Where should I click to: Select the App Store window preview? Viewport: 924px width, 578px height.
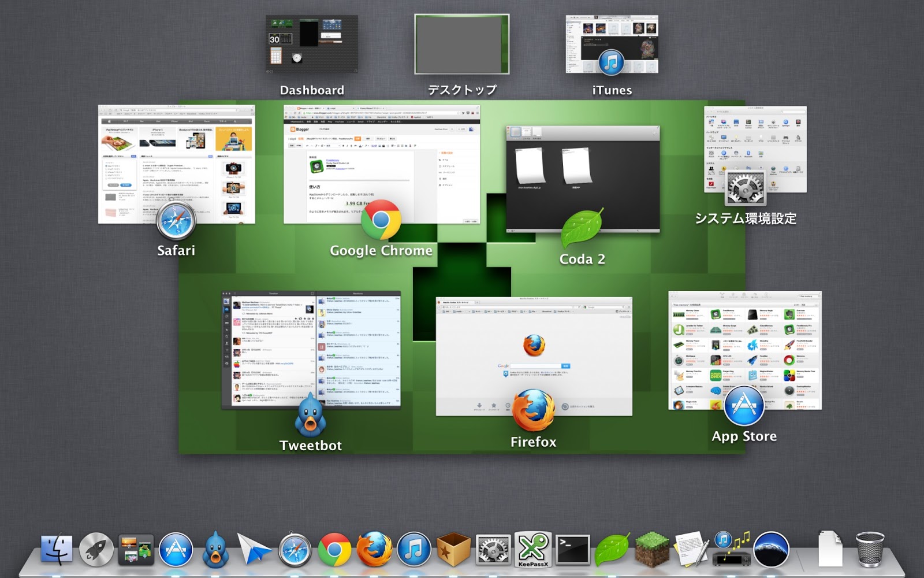tap(745, 350)
